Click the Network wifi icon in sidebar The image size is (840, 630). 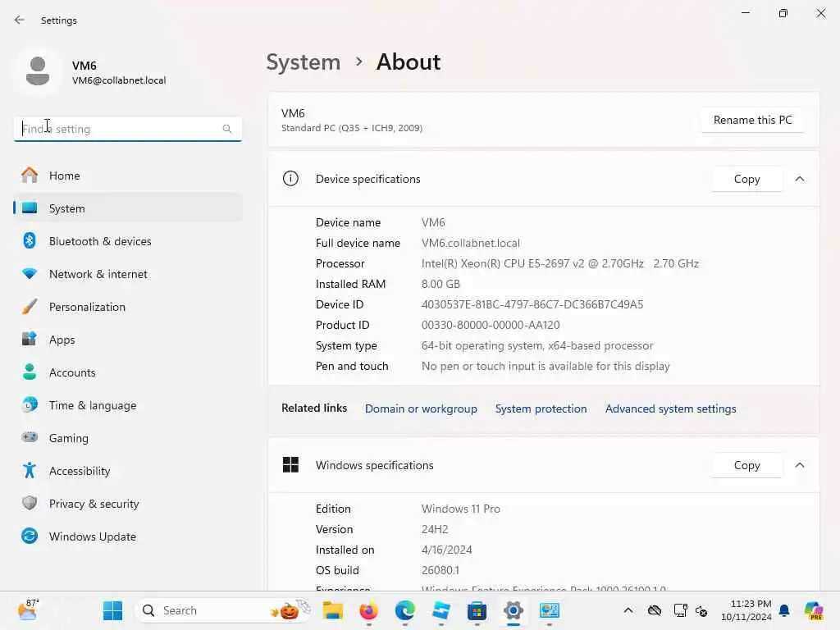coord(30,274)
